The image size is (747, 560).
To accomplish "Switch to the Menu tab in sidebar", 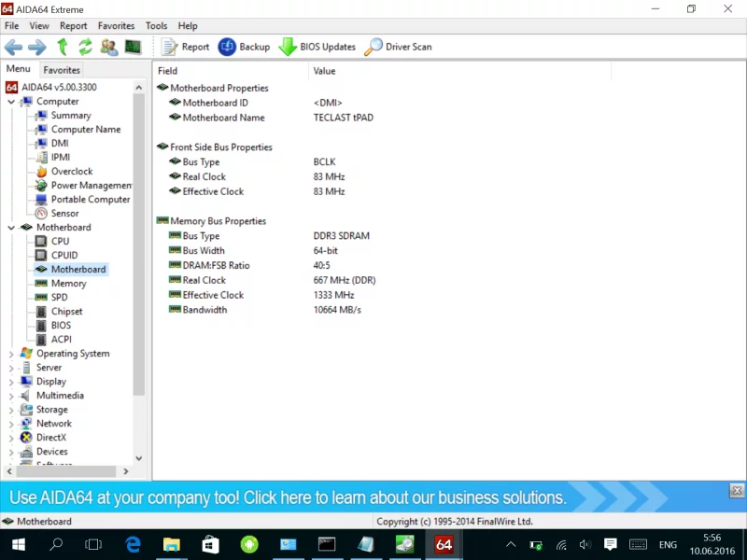I will click(18, 69).
